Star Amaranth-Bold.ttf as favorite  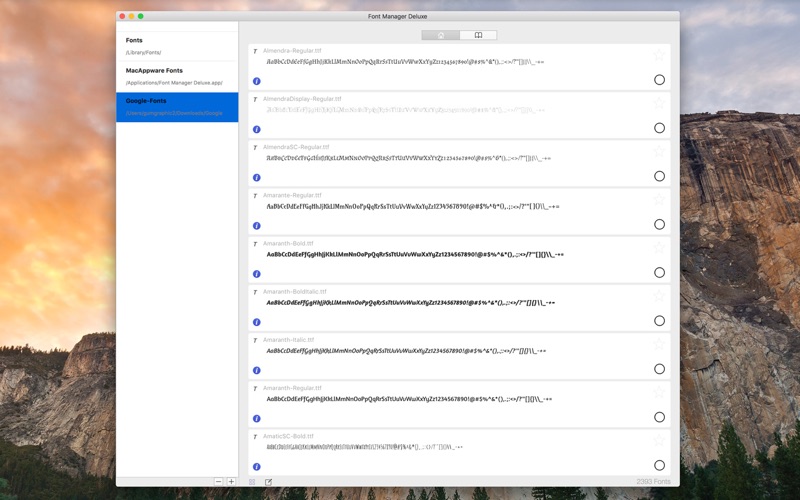(x=659, y=247)
